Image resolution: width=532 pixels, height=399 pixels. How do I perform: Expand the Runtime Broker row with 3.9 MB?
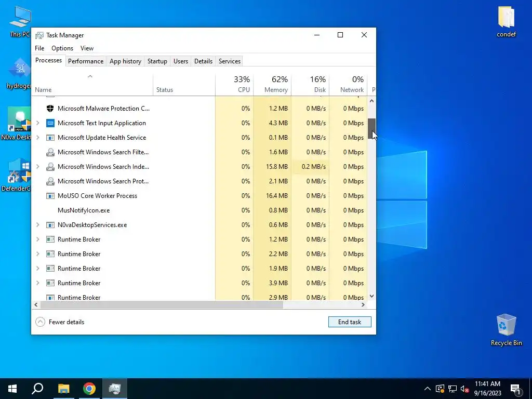pos(37,283)
